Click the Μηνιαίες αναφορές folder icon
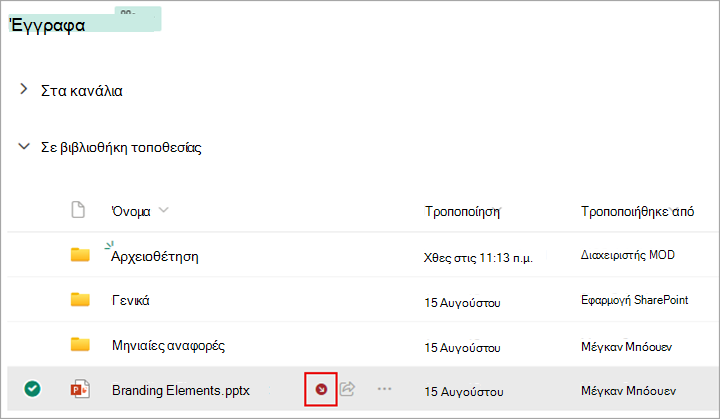The height and width of the screenshot is (419, 720). [80, 344]
